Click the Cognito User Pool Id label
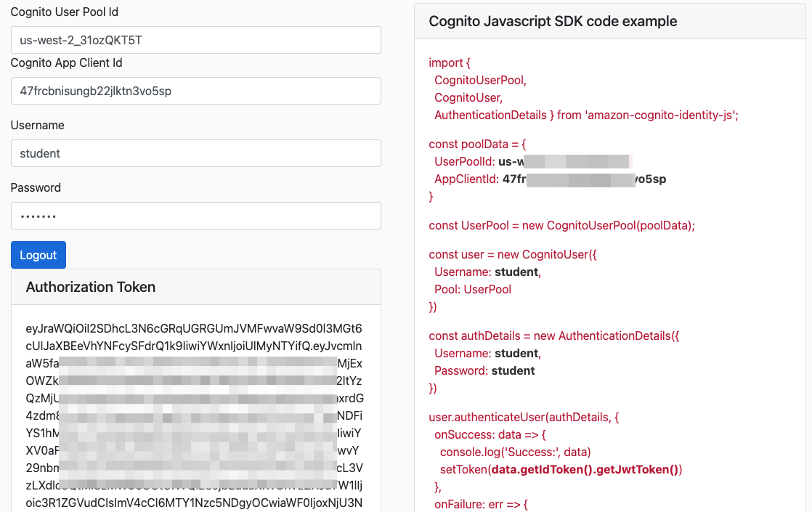The width and height of the screenshot is (812, 512). click(64, 12)
